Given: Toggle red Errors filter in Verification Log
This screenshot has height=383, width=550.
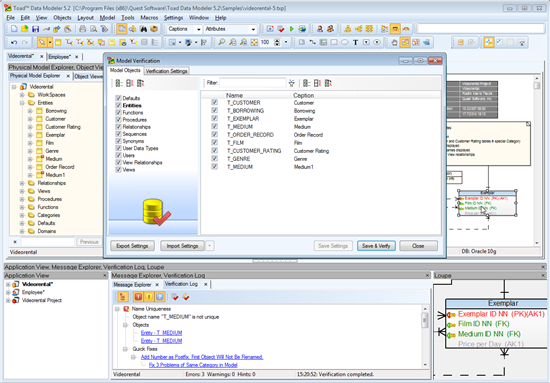Looking at the screenshot, I should (x=138, y=297).
